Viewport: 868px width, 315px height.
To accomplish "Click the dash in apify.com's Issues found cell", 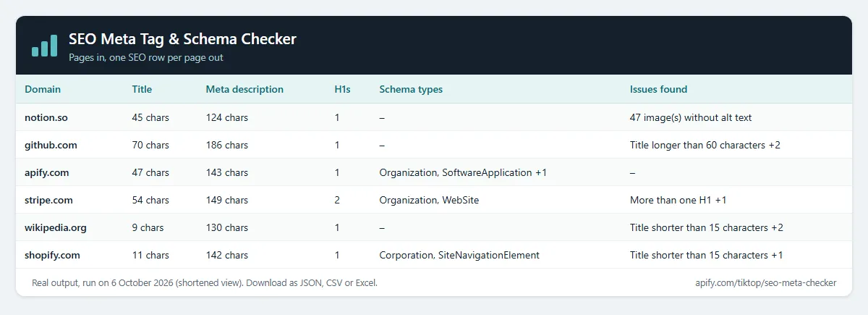I will 633,172.
